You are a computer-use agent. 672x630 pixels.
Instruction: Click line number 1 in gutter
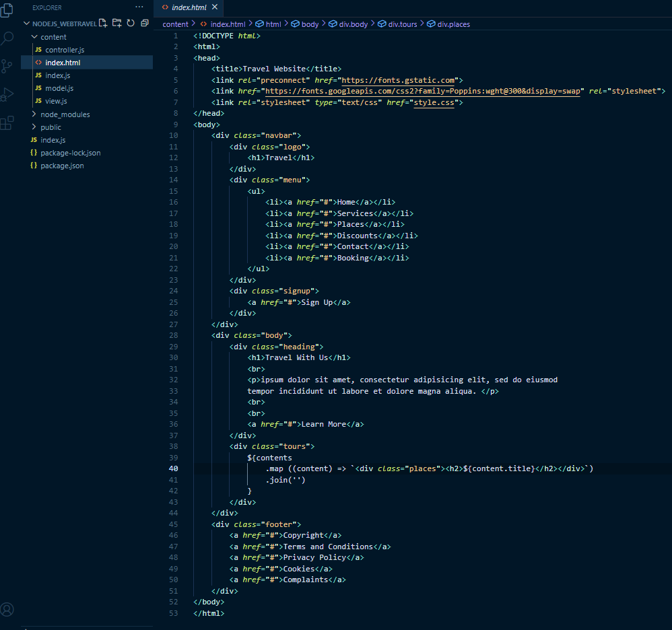click(175, 36)
